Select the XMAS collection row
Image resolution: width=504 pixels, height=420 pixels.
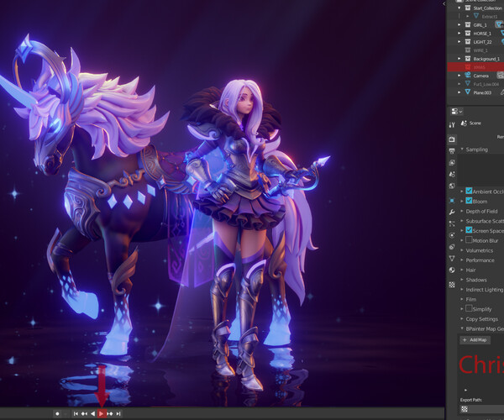coord(475,67)
